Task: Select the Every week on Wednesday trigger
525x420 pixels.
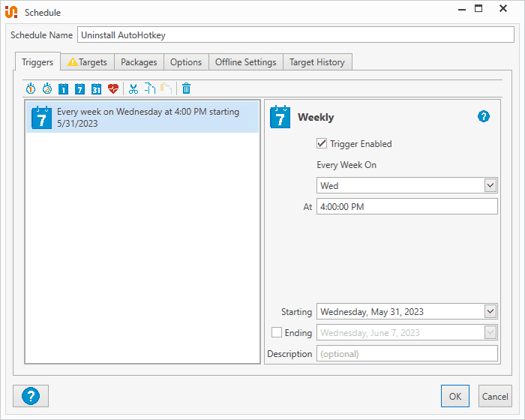Action: (142, 117)
